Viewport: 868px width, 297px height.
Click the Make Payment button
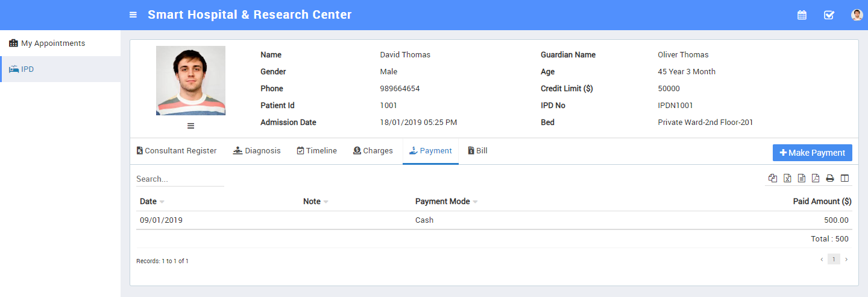click(x=812, y=153)
